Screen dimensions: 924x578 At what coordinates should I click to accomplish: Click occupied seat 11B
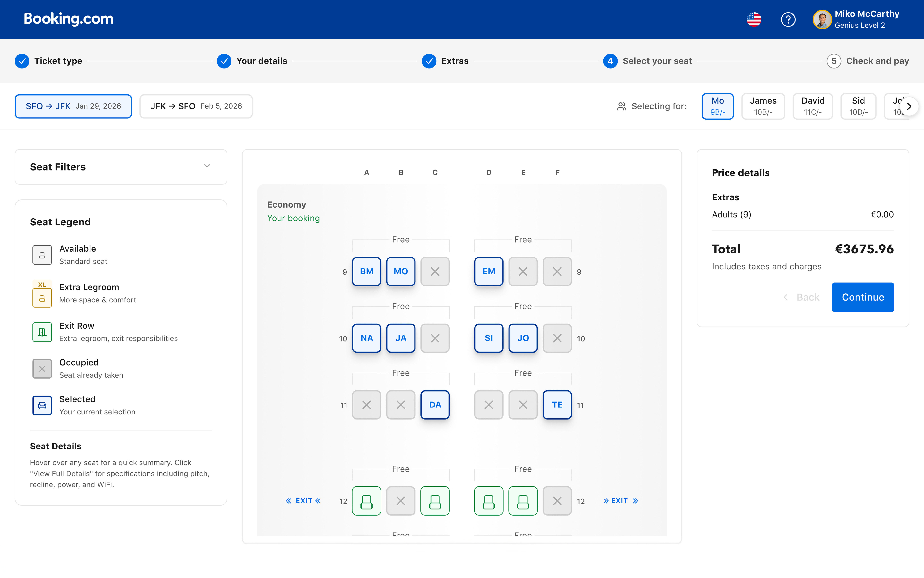(x=401, y=404)
